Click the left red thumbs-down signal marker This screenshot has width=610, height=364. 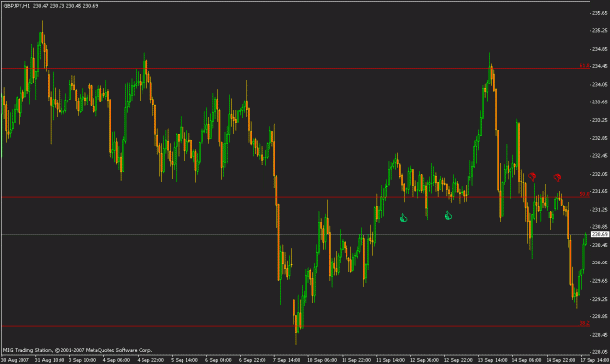532,177
